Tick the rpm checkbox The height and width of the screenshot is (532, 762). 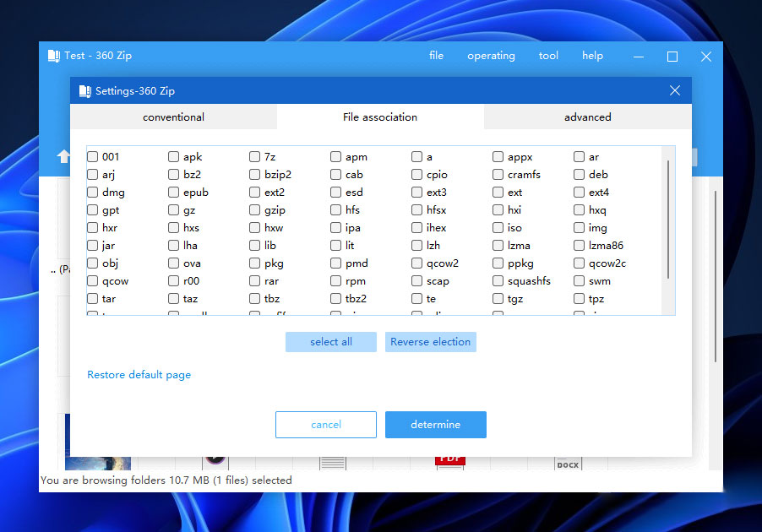(x=336, y=281)
